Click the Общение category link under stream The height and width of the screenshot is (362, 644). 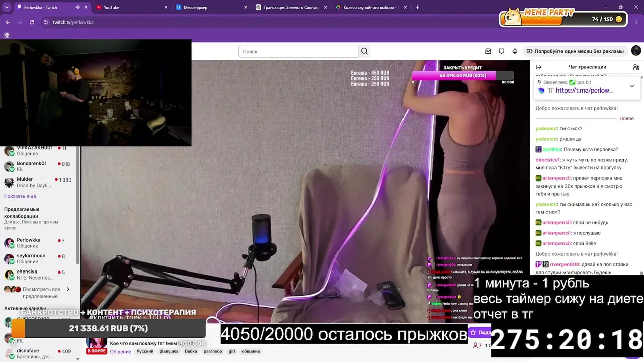click(x=121, y=351)
